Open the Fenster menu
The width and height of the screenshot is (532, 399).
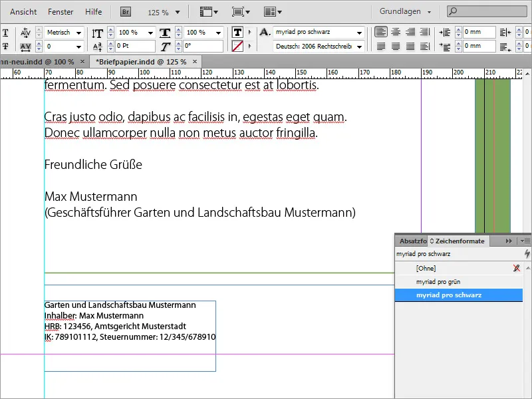click(61, 12)
